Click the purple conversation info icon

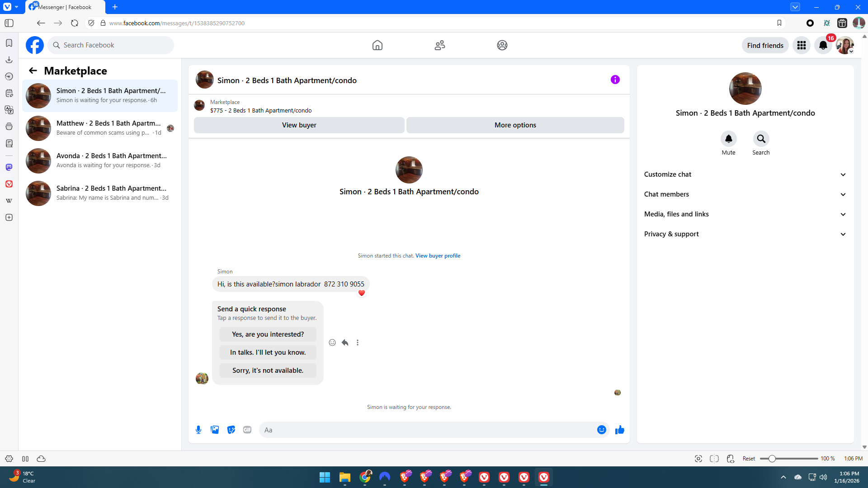tap(615, 80)
